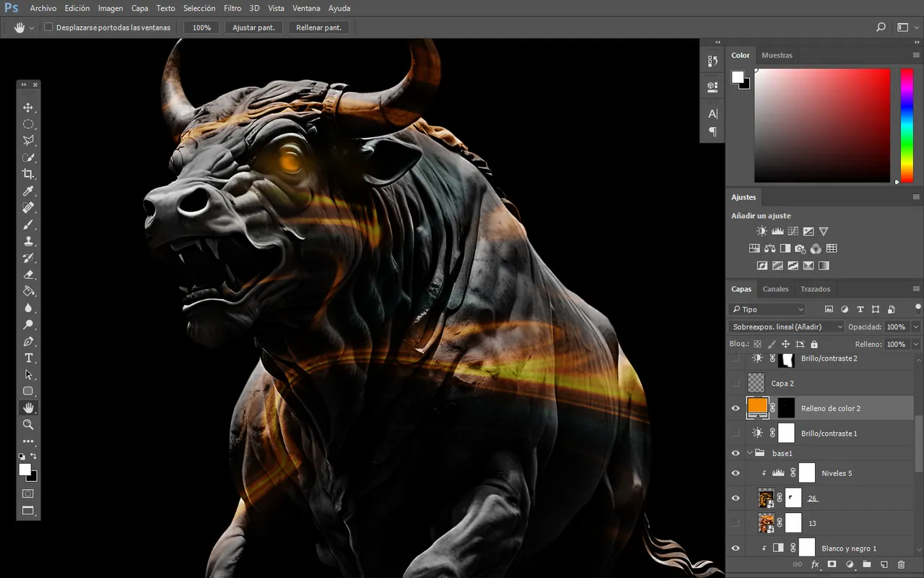Open the blend mode dropdown Sobreexpos. lineal
The width and height of the screenshot is (924, 578).
tap(786, 327)
